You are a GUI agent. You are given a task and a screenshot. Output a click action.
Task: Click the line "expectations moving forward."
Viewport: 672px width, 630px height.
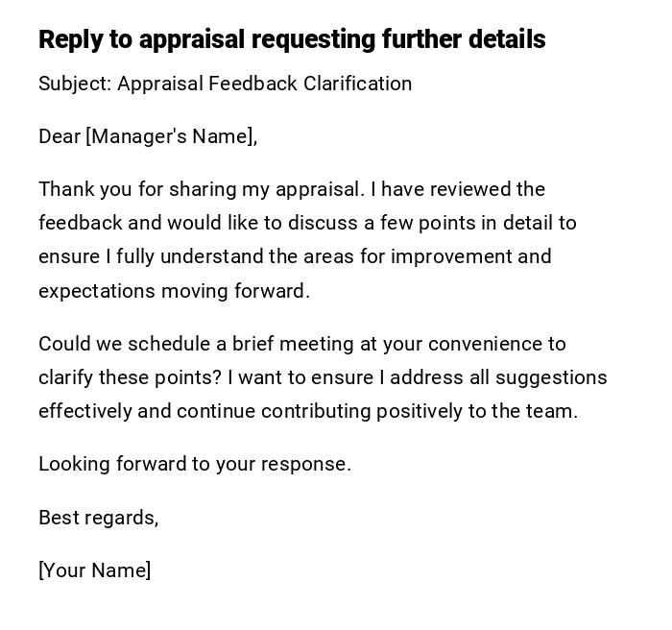174,291
